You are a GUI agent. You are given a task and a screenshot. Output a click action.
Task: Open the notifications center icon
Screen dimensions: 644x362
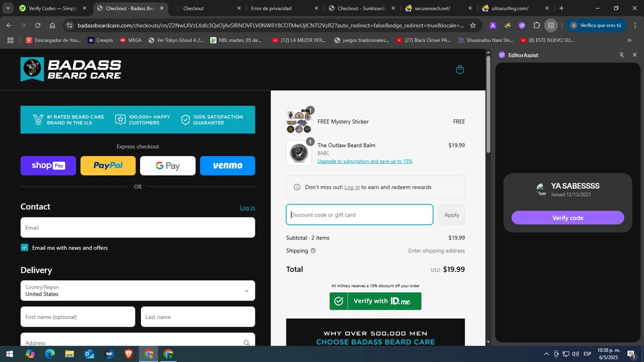(x=632, y=354)
